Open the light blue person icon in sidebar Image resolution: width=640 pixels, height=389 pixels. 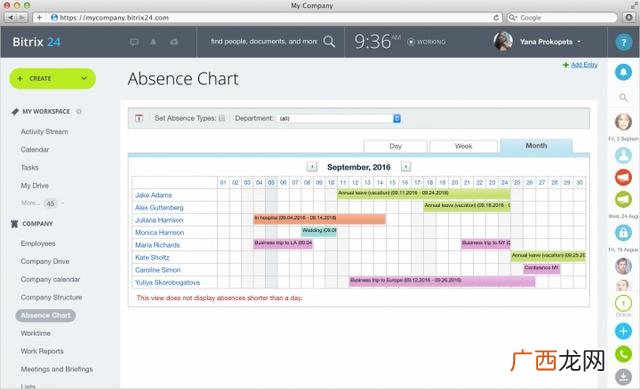(623, 155)
